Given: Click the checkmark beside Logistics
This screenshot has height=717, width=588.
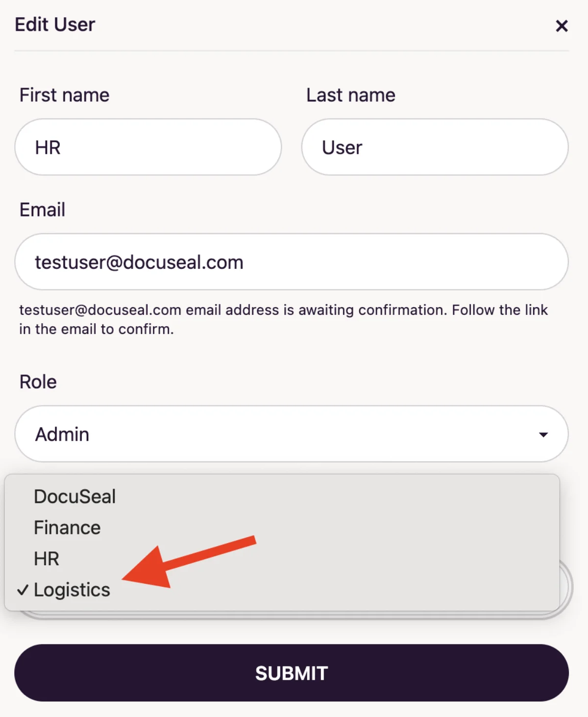Looking at the screenshot, I should coord(23,590).
